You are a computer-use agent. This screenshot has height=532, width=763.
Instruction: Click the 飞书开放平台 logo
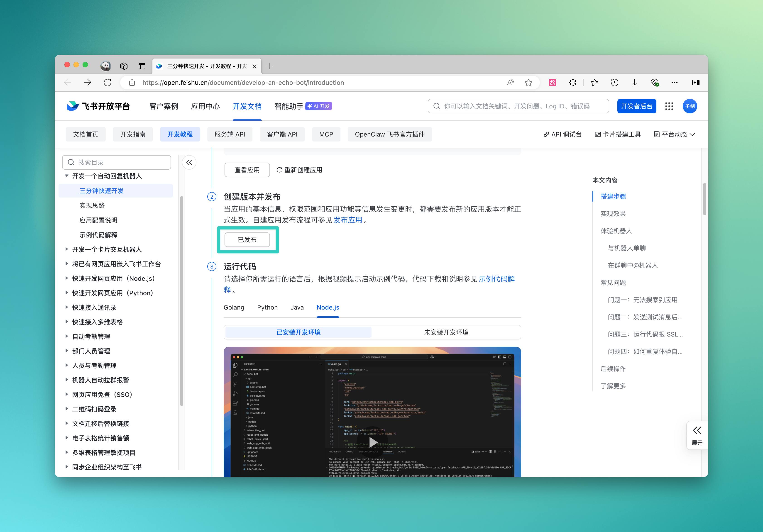[x=98, y=106]
